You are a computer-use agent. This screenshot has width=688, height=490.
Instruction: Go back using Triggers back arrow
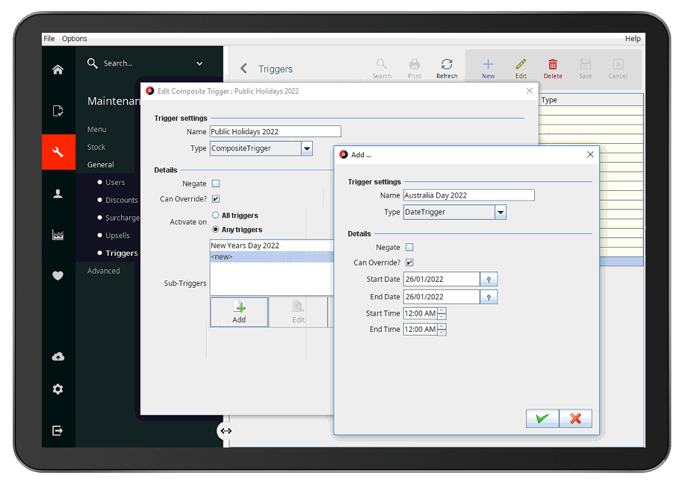coord(244,68)
